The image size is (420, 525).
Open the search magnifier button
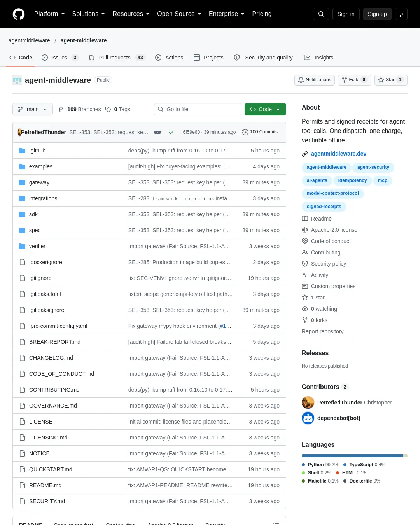[321, 14]
